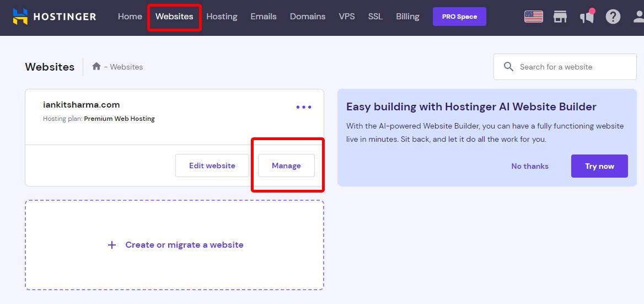Click Manage for iankitsharma.com
The height and width of the screenshot is (304, 644).
286,166
